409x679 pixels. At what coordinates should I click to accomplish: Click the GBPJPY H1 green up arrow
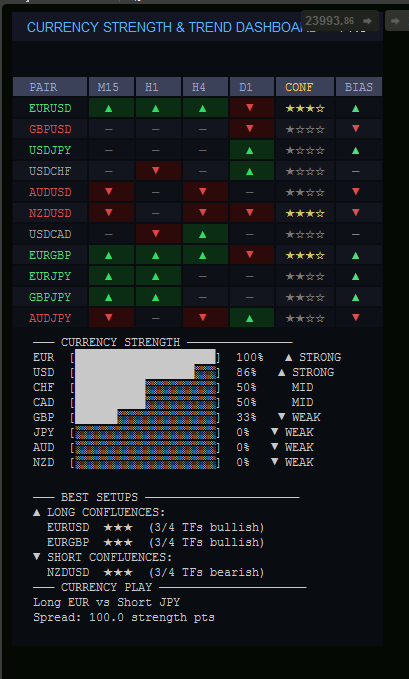(156, 297)
